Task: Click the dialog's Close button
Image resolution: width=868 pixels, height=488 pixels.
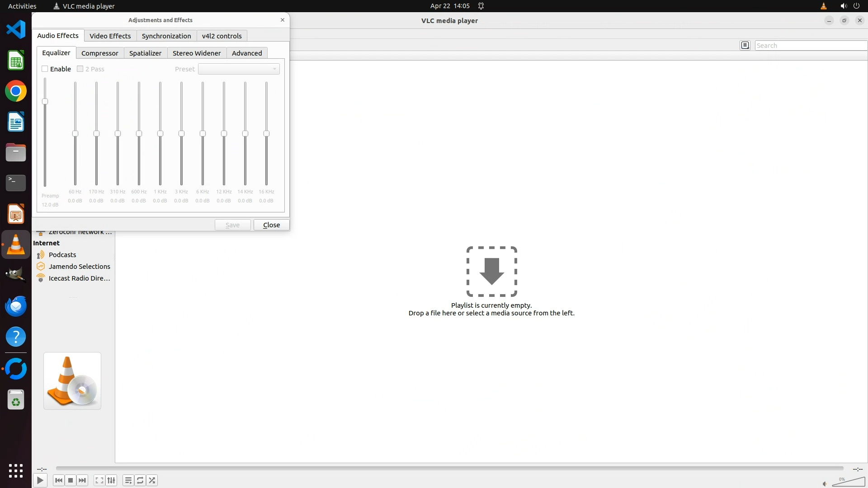Action: pyautogui.click(x=271, y=225)
